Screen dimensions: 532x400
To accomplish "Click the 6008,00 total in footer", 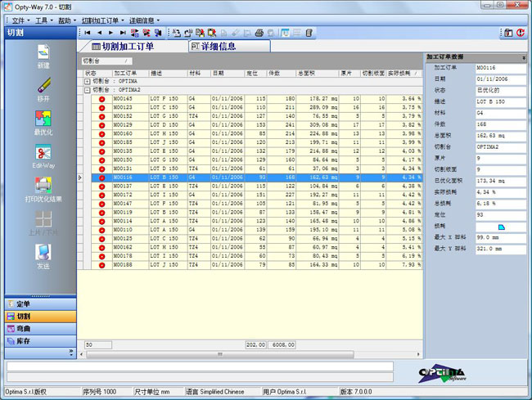I will (x=282, y=344).
